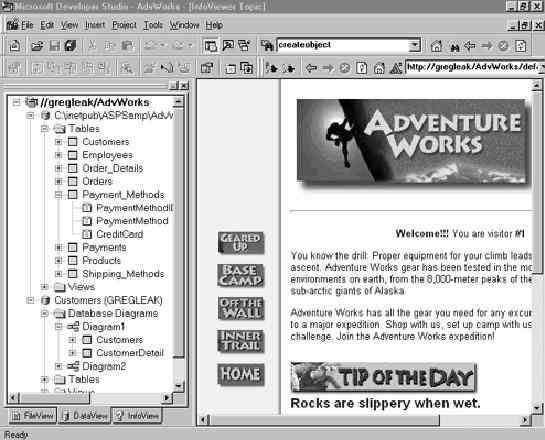This screenshot has height=440, width=545.
Task: Click the Paste clipboard icon
Action: (x=128, y=46)
